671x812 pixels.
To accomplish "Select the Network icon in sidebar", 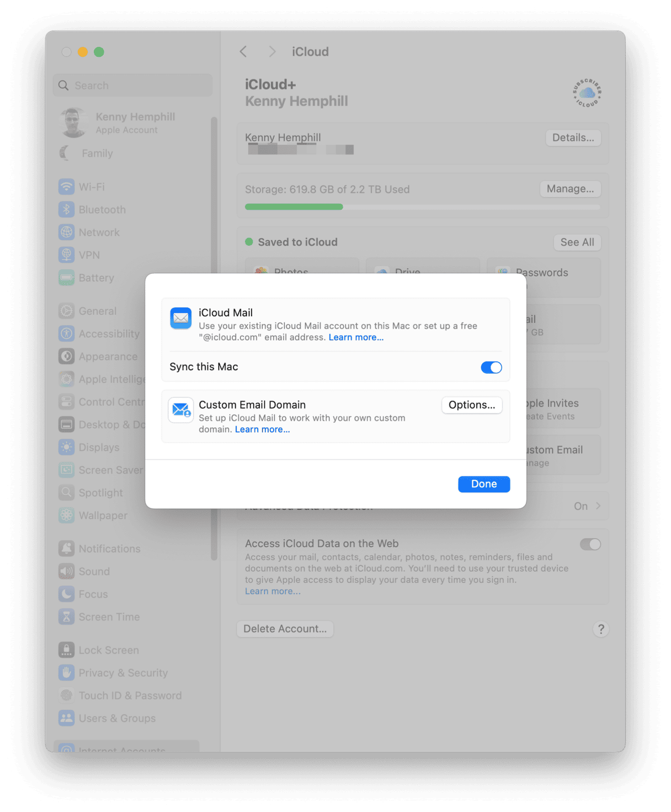I will tap(66, 232).
